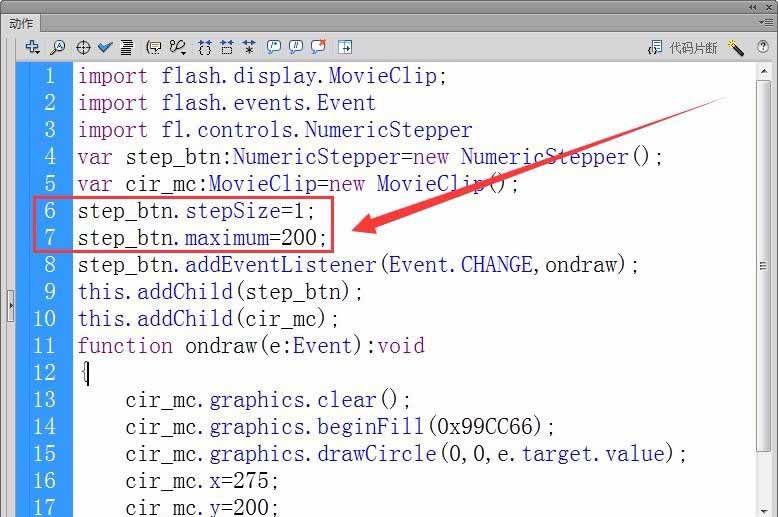Screen dimensions: 778x517
Task: Expand the left sidebar collapse handle
Action: [x=10, y=306]
